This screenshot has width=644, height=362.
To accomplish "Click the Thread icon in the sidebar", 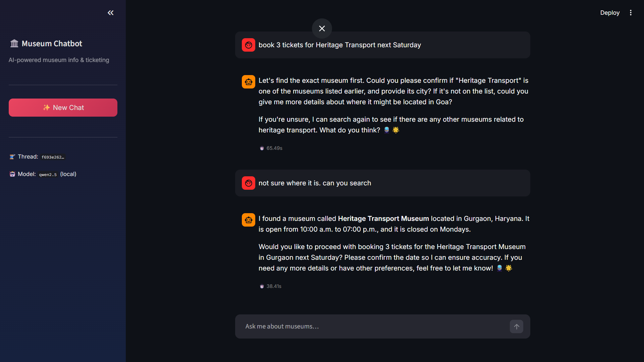I will pyautogui.click(x=12, y=157).
